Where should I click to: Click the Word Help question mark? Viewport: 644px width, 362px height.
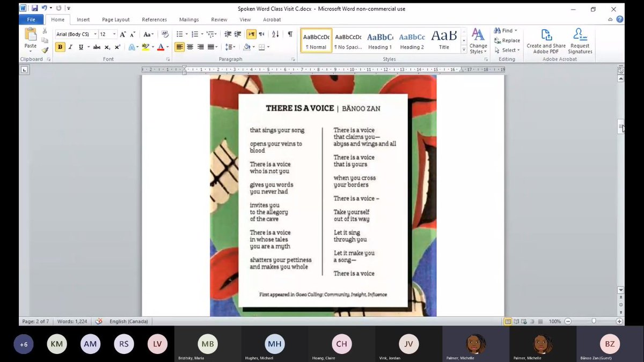tap(620, 19)
